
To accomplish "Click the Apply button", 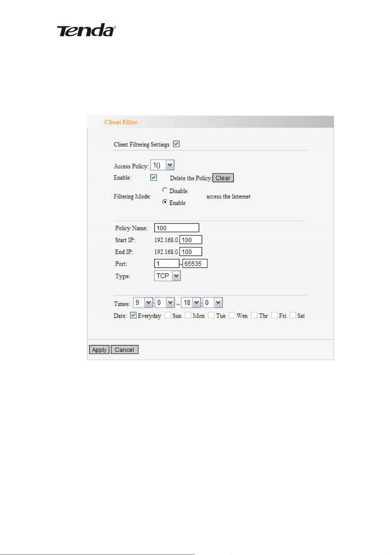I will [x=99, y=349].
